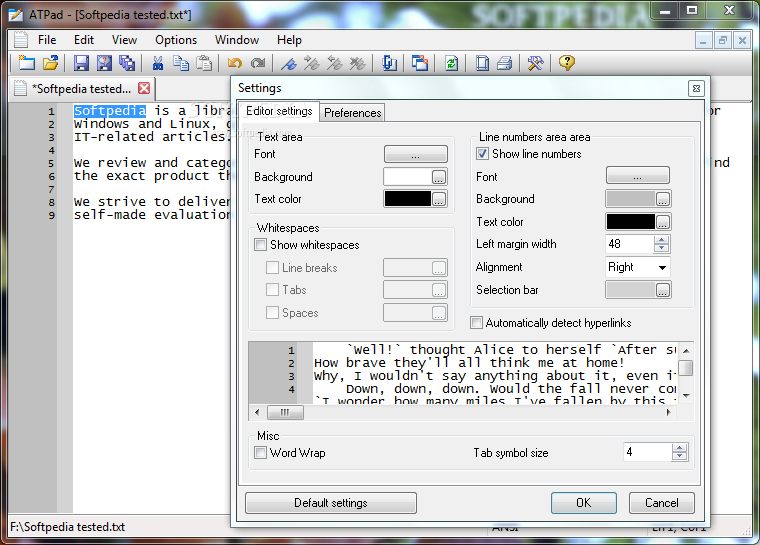Screen dimensions: 760x545
Task: Click the New file toolbar icon
Action: (27, 63)
